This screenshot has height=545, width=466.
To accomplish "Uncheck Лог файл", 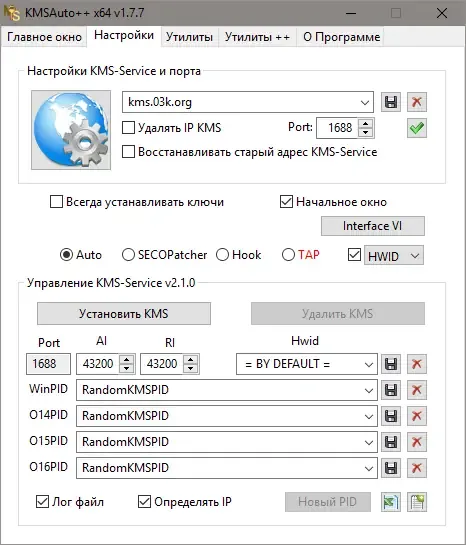I will (x=42, y=502).
